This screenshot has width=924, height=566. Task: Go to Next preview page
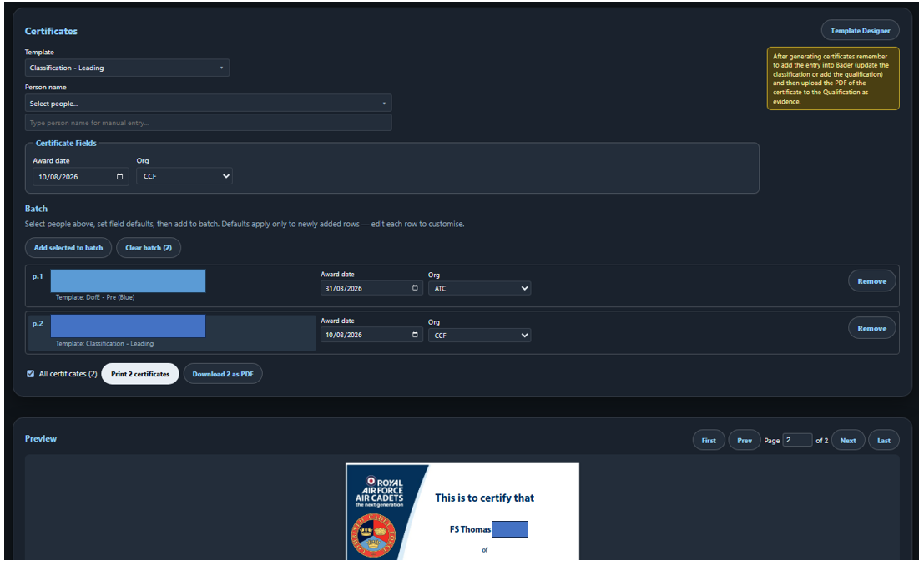(x=848, y=441)
